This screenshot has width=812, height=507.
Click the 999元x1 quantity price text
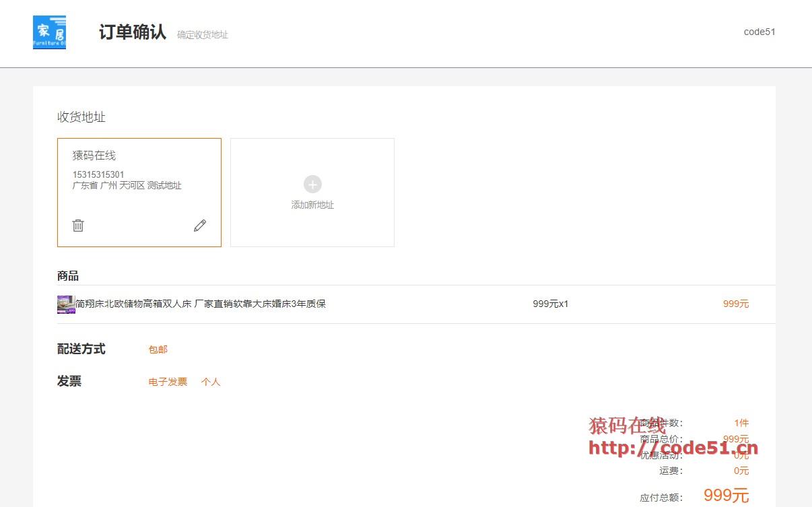point(550,304)
